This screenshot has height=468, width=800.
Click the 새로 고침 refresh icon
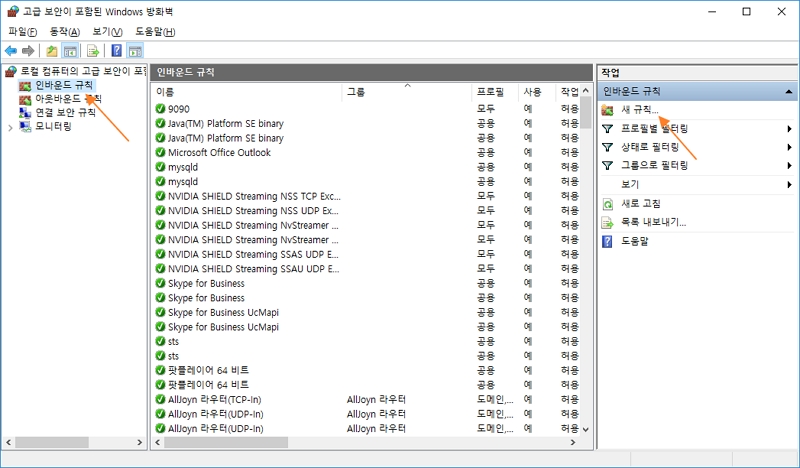click(607, 204)
